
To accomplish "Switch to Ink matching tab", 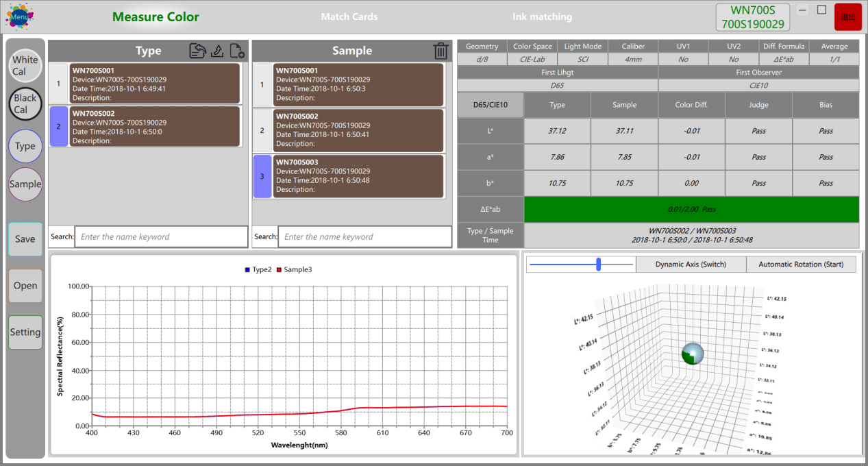I will pos(542,16).
